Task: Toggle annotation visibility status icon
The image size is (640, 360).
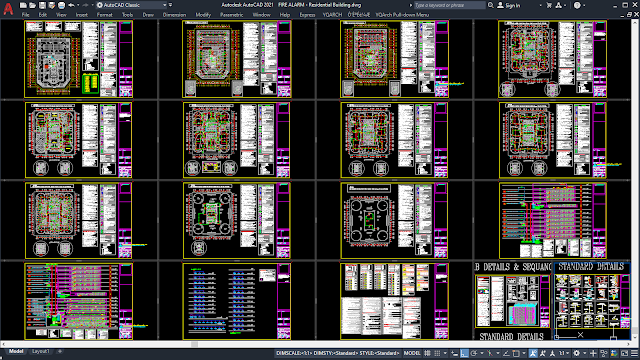Action: coord(533,353)
